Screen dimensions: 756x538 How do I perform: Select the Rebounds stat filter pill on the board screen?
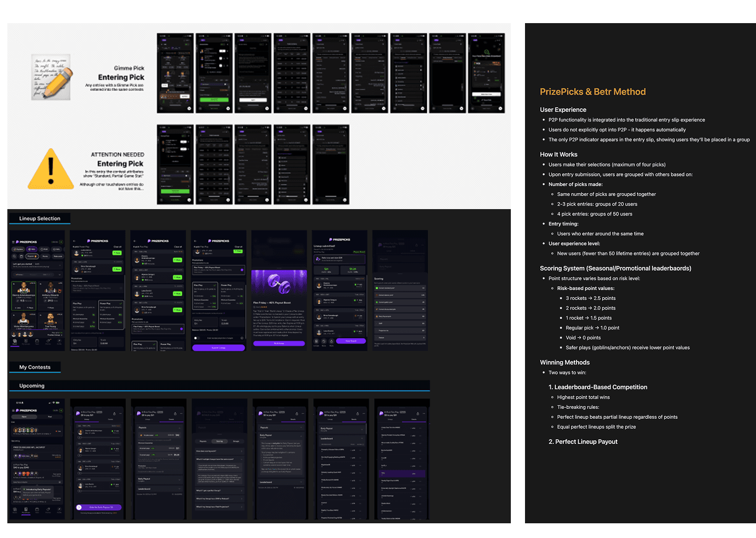pos(58,256)
